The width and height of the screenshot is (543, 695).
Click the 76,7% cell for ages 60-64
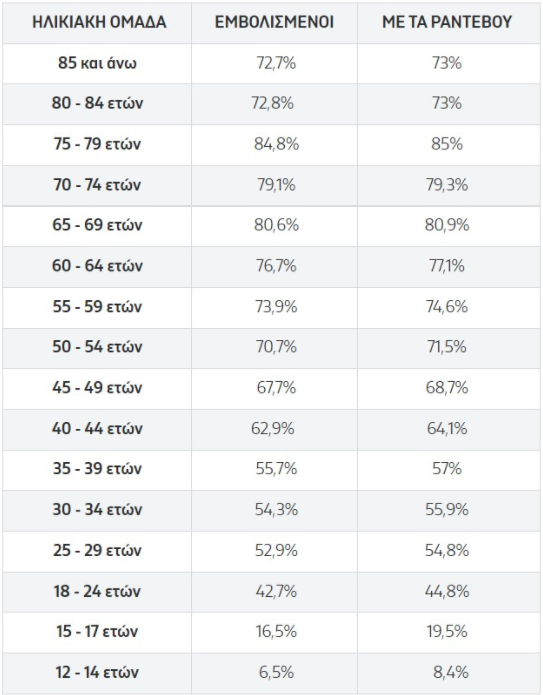[276, 266]
